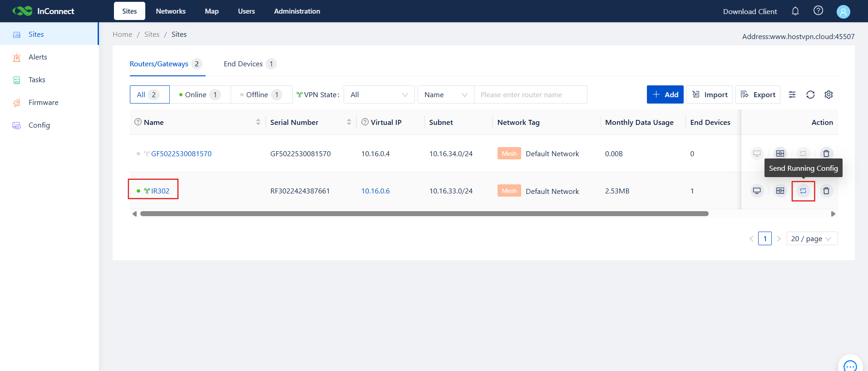Click the Add button

tap(665, 94)
